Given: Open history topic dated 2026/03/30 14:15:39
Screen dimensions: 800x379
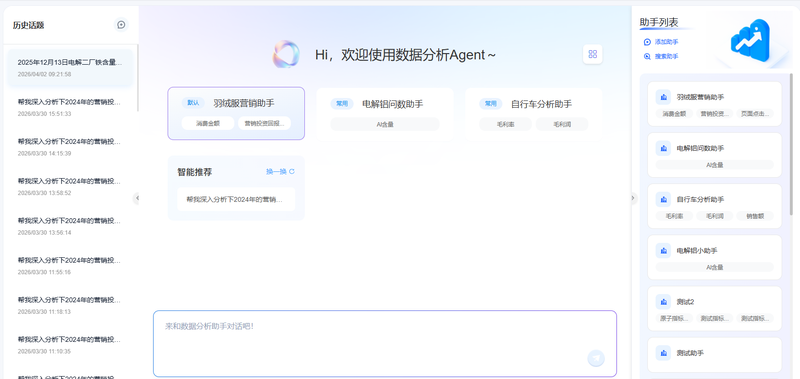Looking at the screenshot, I should point(70,146).
